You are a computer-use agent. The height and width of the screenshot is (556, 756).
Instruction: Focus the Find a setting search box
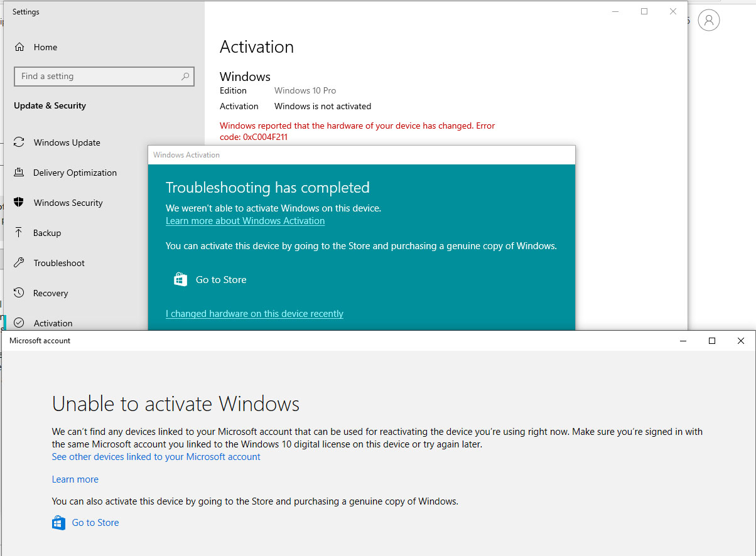tap(104, 77)
